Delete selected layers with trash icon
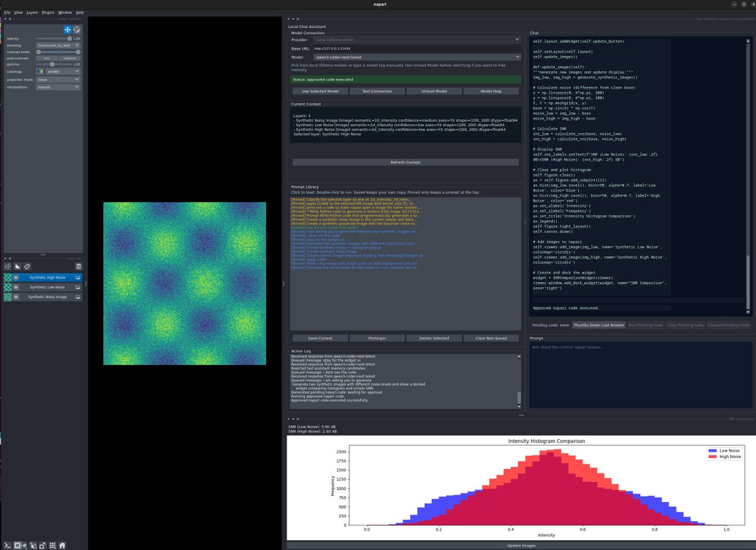 pyautogui.click(x=79, y=266)
